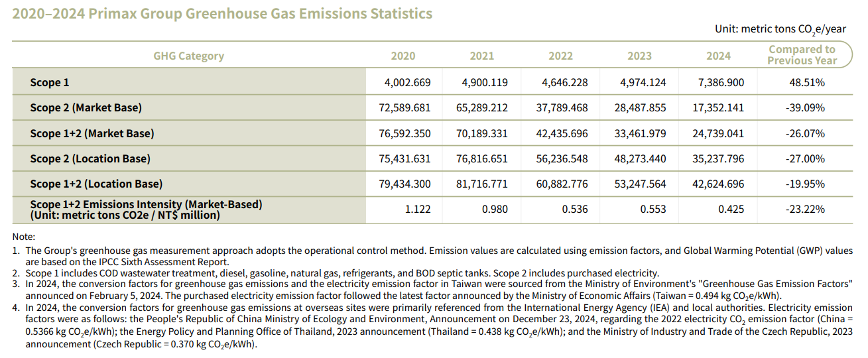Screen dimensions: 868x358
Task: Click the value 53,247.564
Action: point(641,184)
